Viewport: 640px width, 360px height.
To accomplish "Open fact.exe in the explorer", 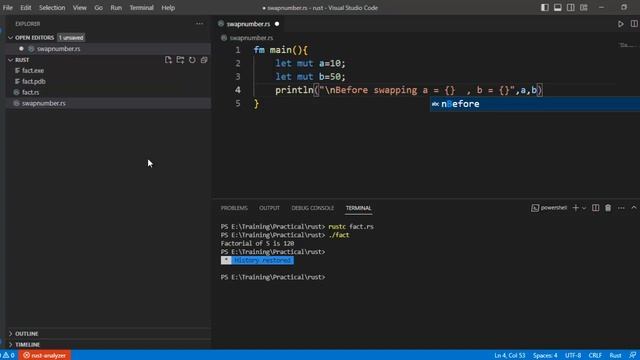I will 33,71.
